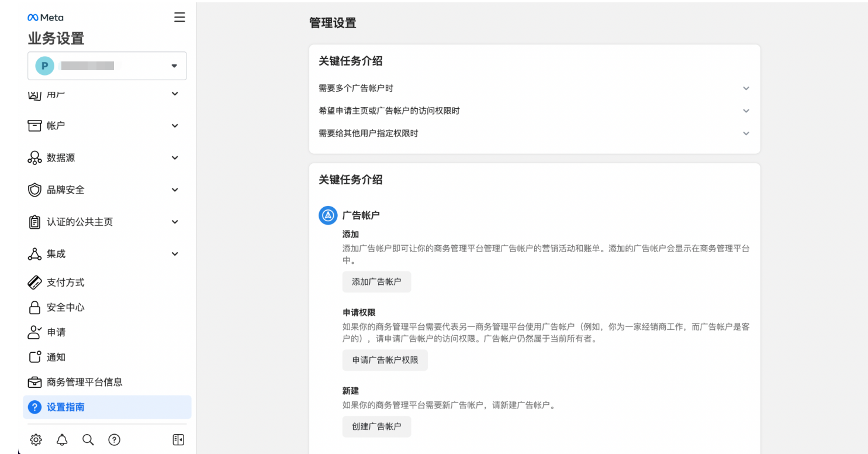The height and width of the screenshot is (454, 868).
Task: Click 创建广告帐户 button
Action: pos(376,427)
